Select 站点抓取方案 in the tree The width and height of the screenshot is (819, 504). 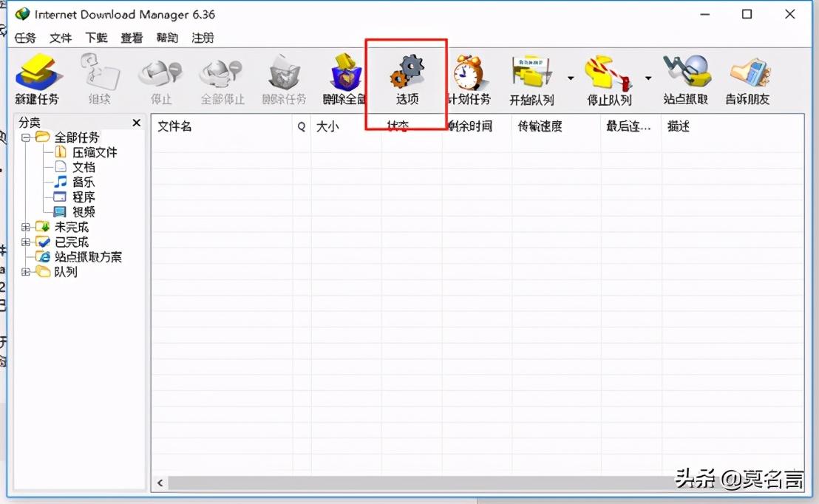pos(88,257)
